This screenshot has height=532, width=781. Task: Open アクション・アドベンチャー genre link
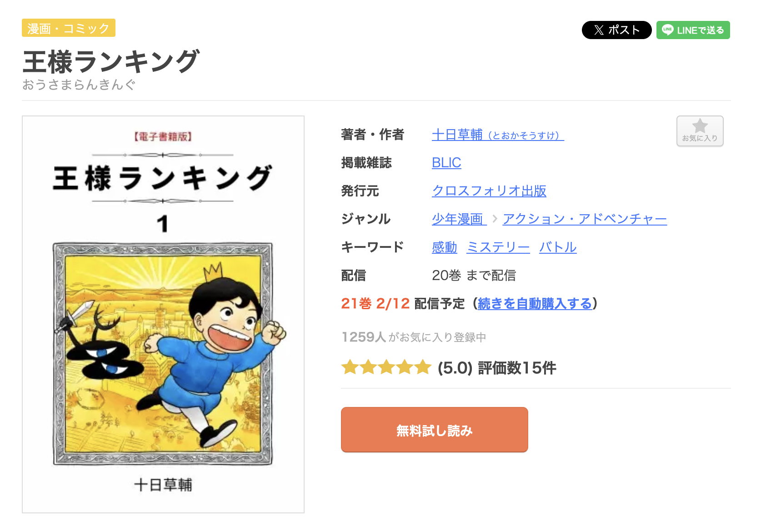point(585,219)
